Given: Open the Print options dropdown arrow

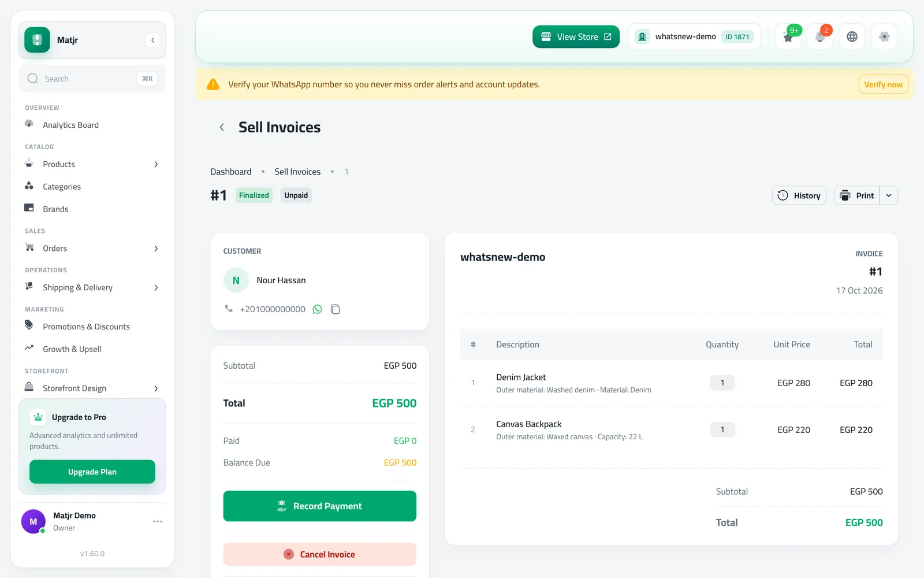Looking at the screenshot, I should [889, 195].
